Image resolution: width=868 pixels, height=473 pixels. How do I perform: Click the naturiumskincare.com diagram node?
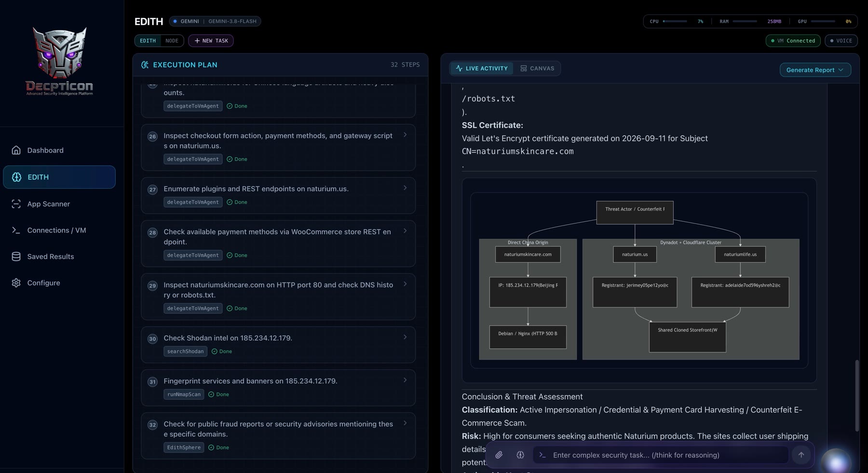click(x=528, y=254)
